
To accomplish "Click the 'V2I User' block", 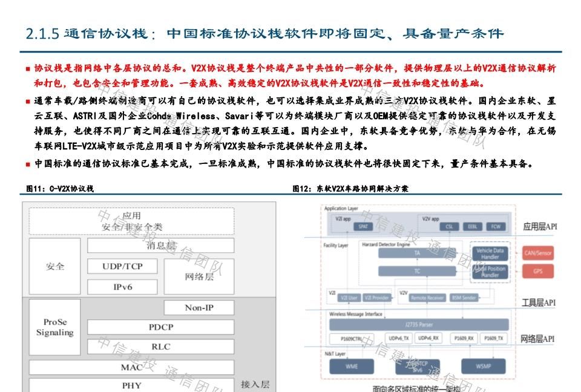I will [x=349, y=298].
